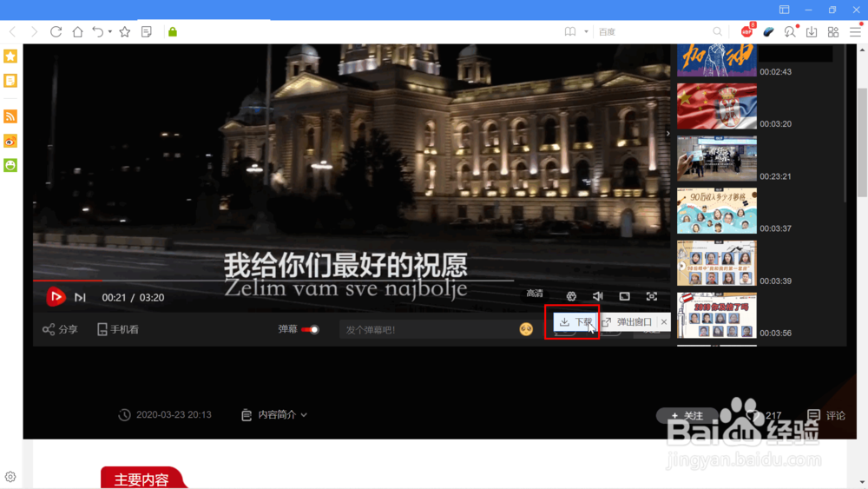868x489 pixels.
Task: Open the emoji picker face icon
Action: click(527, 329)
